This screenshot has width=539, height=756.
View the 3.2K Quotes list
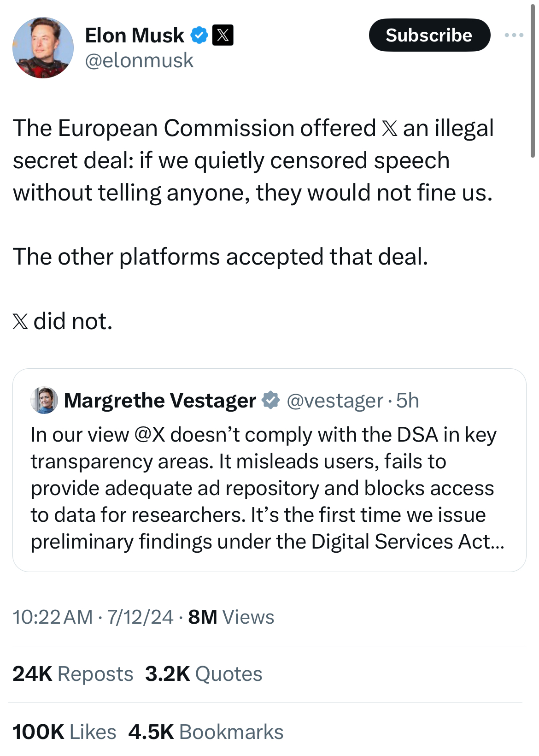(x=204, y=674)
